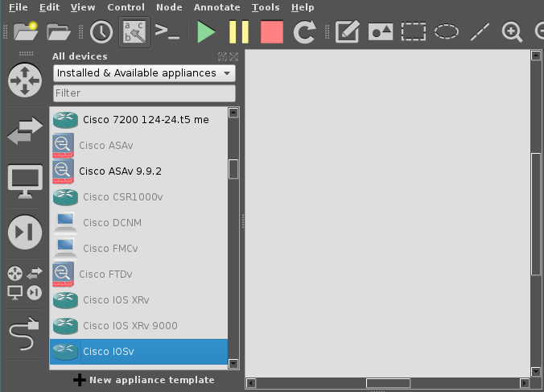Click canvas vertical scrollbar up arrow
This screenshot has height=392, width=544.
536,56
